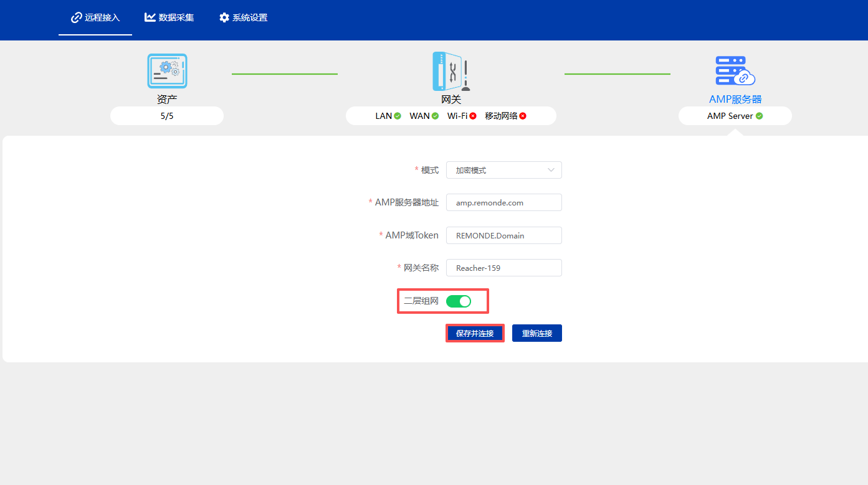
Task: Toggle the 二层组网 layer-2 networking switch
Action: (x=459, y=301)
